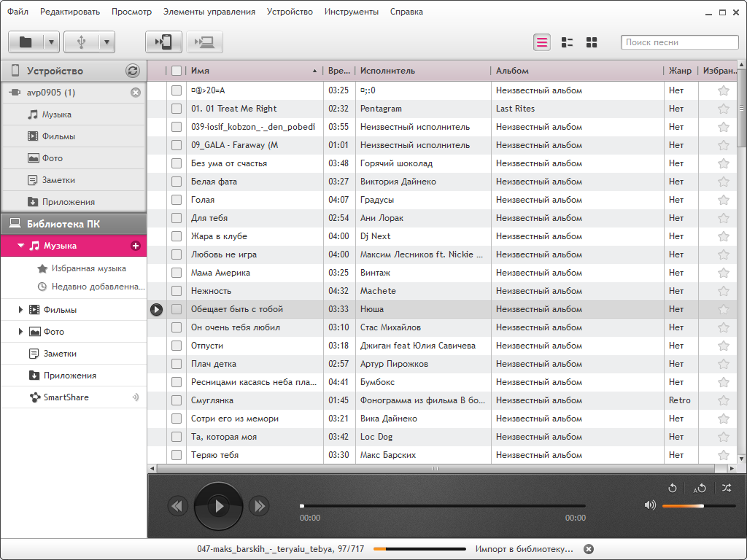Switch to detailed list view mode

tap(567, 42)
